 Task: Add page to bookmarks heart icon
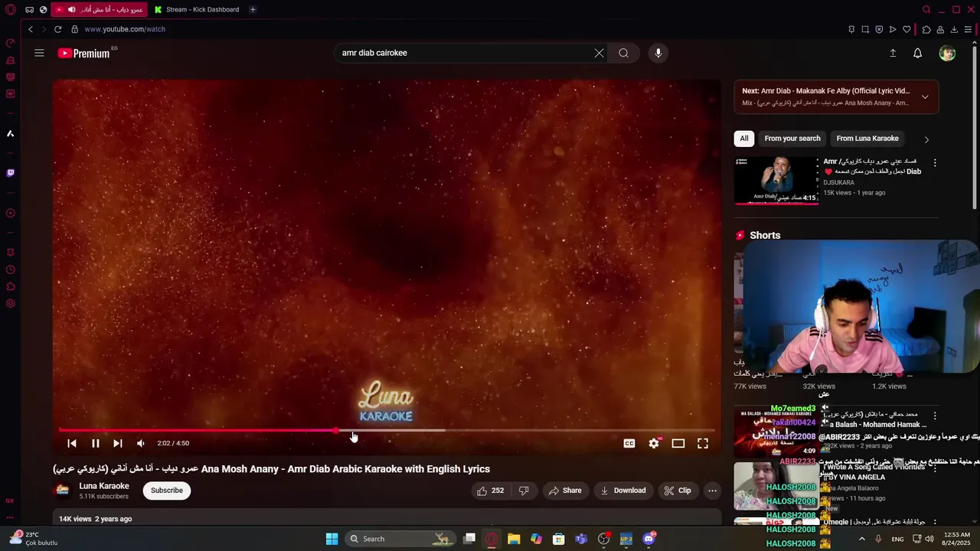click(x=906, y=29)
